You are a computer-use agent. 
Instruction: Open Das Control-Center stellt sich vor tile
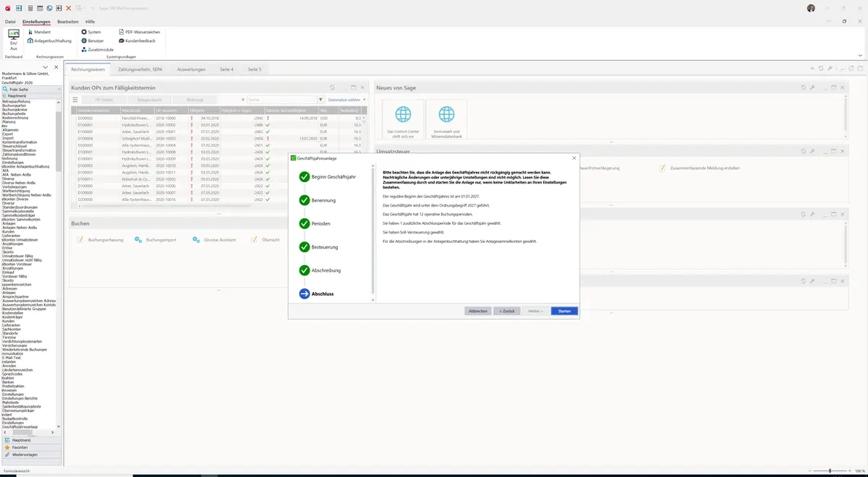click(403, 119)
